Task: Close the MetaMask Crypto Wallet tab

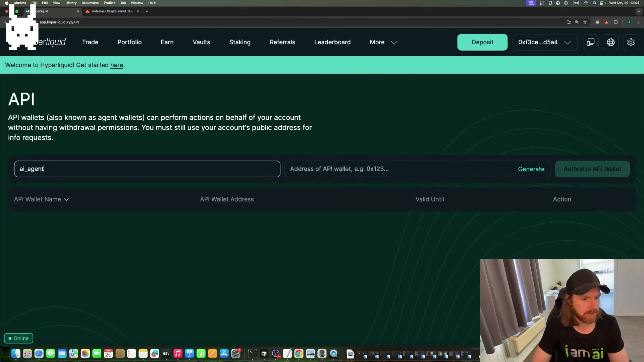Action: pyautogui.click(x=138, y=11)
